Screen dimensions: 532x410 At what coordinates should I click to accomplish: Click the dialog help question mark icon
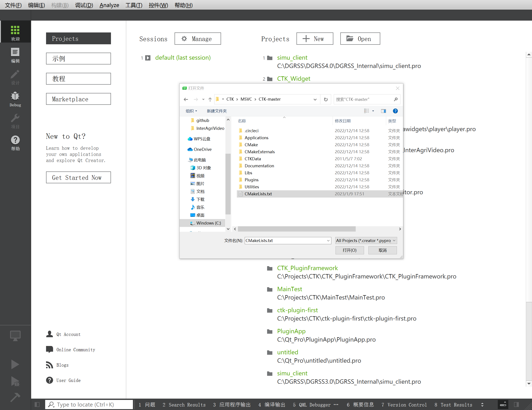click(x=395, y=111)
